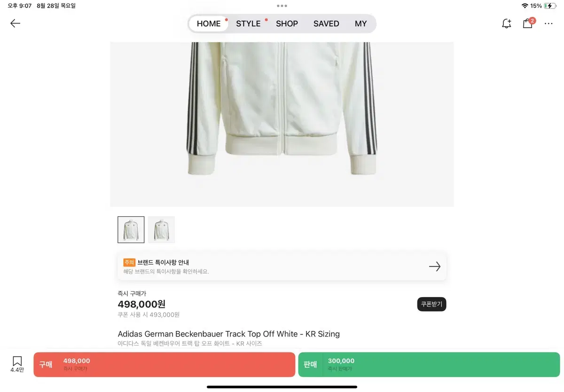This screenshot has height=392, width=564.
Task: Open notifications via the bell icon
Action: pos(506,23)
